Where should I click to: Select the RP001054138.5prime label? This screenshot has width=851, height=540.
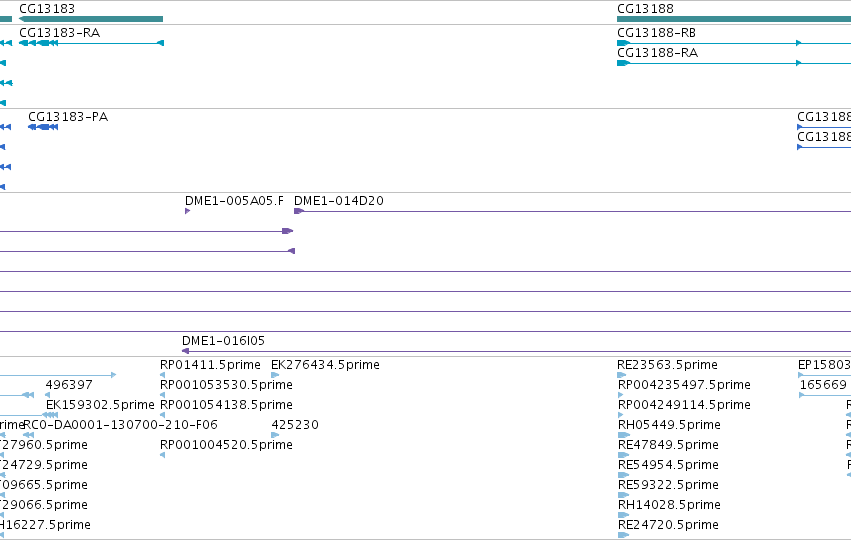[x=226, y=405]
